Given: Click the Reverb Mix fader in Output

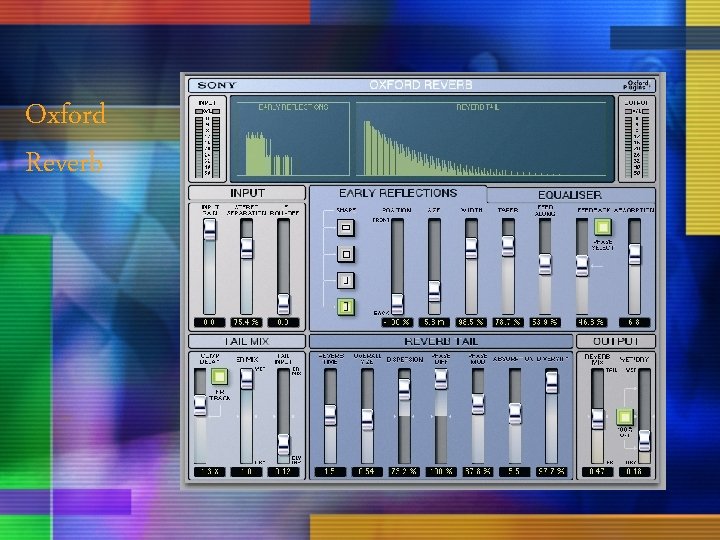Looking at the screenshot, I should coord(597,419).
